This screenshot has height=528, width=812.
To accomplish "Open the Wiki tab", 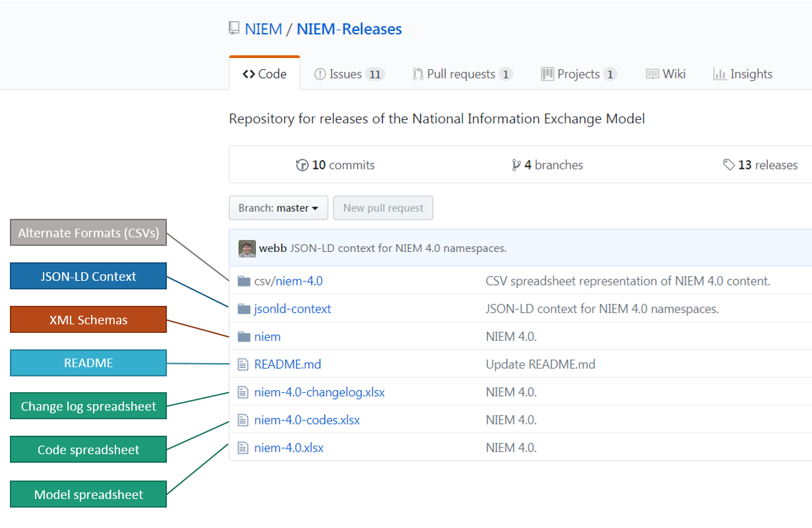I will [x=666, y=74].
